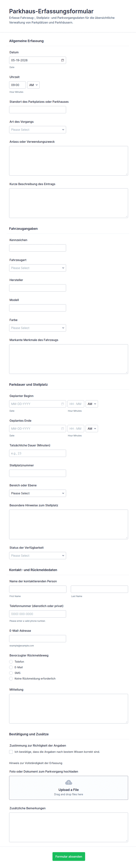Screen dimensions: 136x868
Task: Open calendar icon in Datum field
Action: point(62,60)
